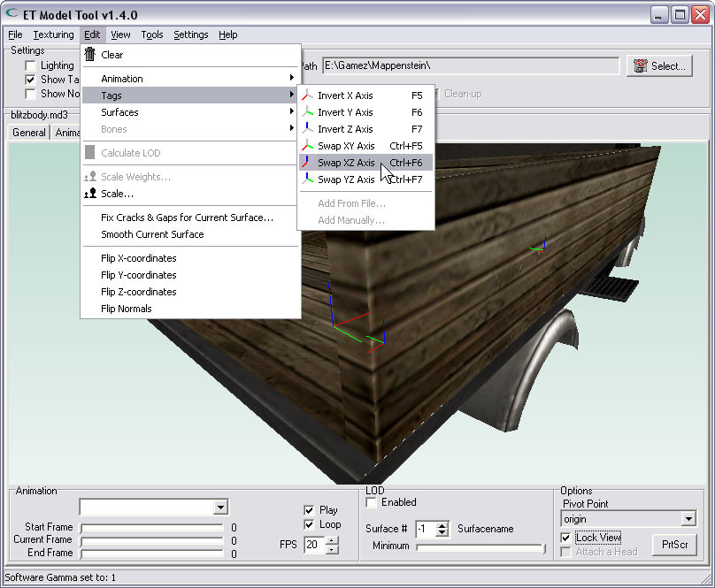Viewport: 715px width, 588px height.
Task: Expand the Animation submenu arrow
Action: click(292, 78)
